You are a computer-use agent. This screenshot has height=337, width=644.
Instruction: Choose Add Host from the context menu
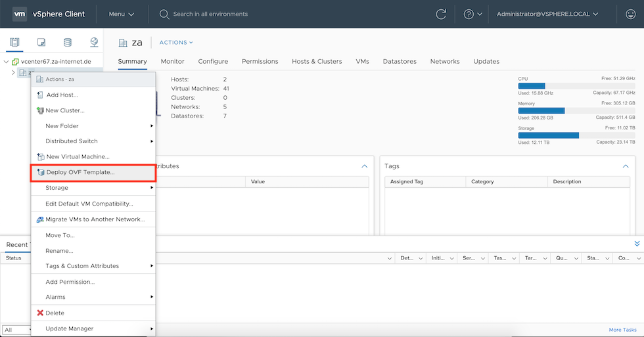click(x=93, y=95)
